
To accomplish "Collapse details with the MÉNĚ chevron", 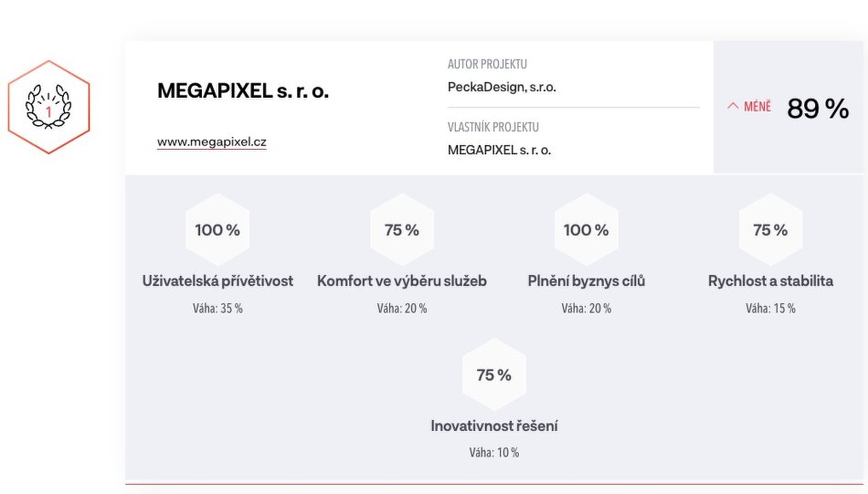I will coord(749,106).
